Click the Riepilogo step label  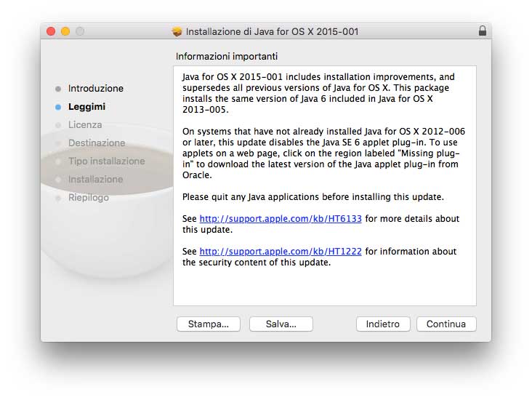click(89, 197)
